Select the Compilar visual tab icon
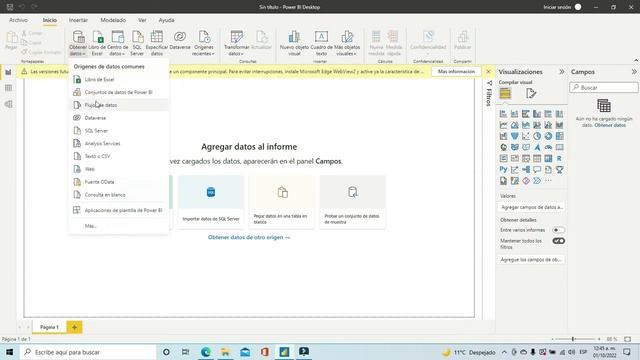The height and width of the screenshot is (360, 640). pyautogui.click(x=505, y=93)
